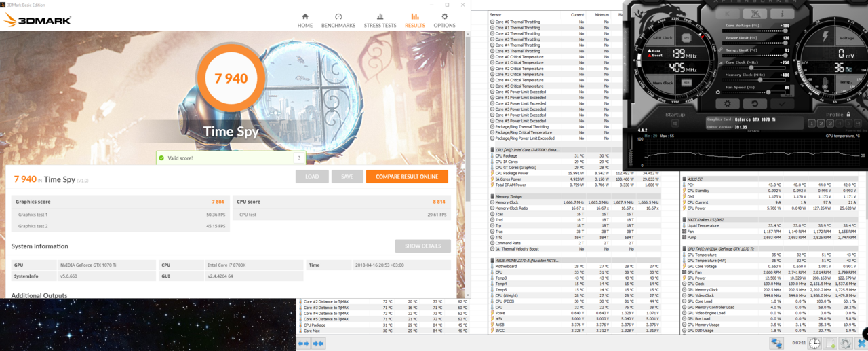This screenshot has height=351, width=868.
Task: Switch to STRESS TESTS tab in 3DMark
Action: point(380,20)
